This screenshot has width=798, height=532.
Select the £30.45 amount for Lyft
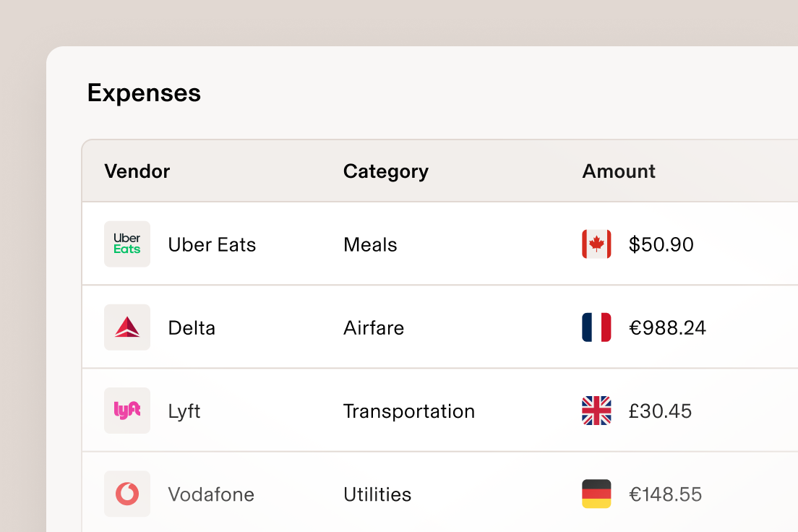(x=660, y=411)
